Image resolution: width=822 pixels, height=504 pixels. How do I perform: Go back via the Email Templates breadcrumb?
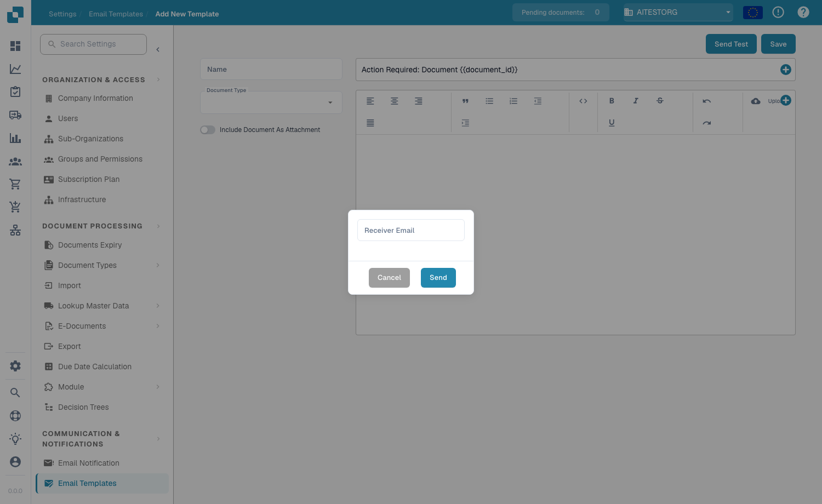pyautogui.click(x=116, y=14)
